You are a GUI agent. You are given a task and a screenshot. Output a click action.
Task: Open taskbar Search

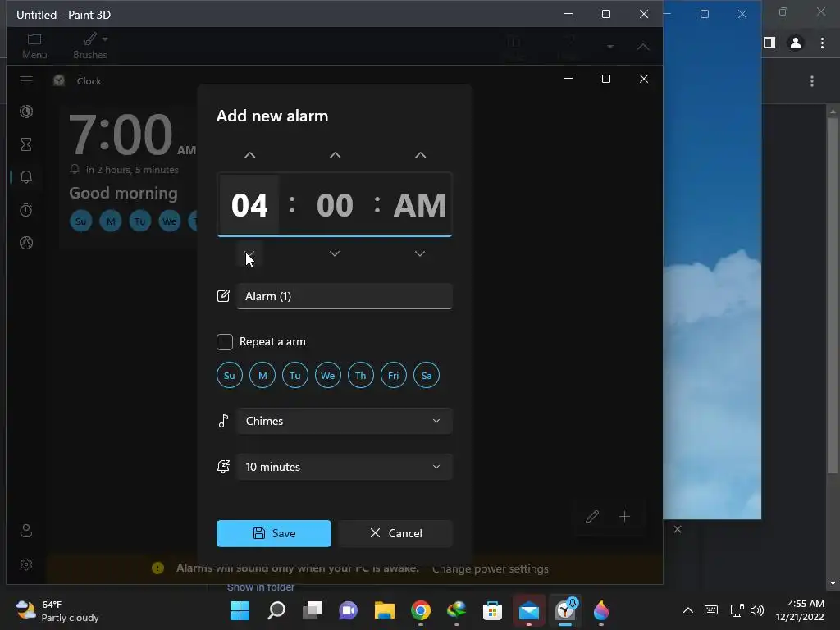click(x=276, y=610)
